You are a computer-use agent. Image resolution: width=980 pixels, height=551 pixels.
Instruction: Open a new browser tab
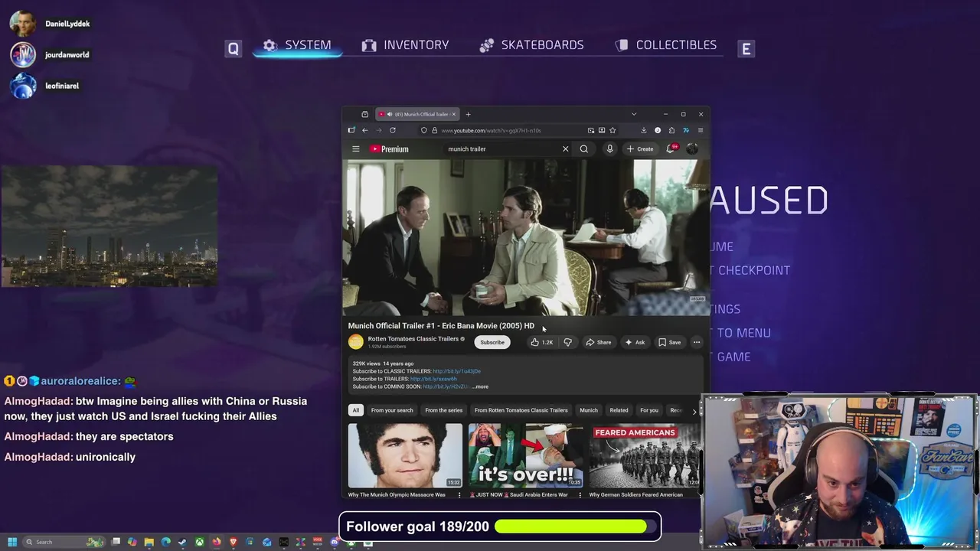[x=469, y=114]
